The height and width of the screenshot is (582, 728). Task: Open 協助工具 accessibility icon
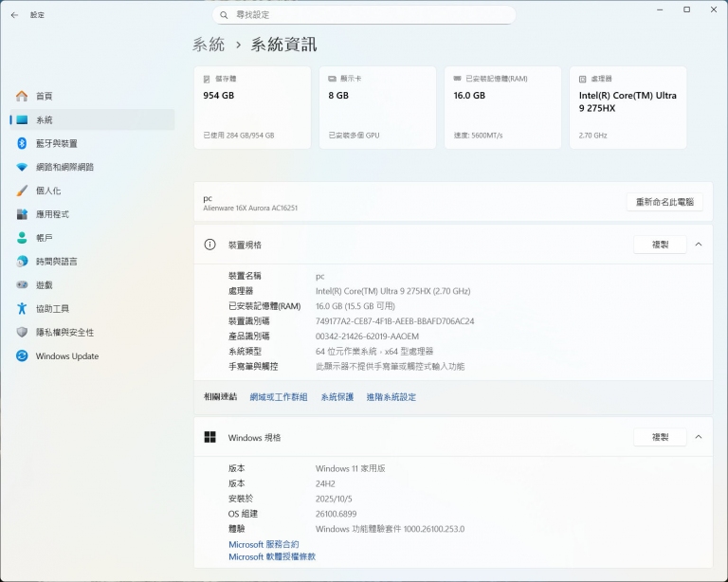pyautogui.click(x=22, y=309)
